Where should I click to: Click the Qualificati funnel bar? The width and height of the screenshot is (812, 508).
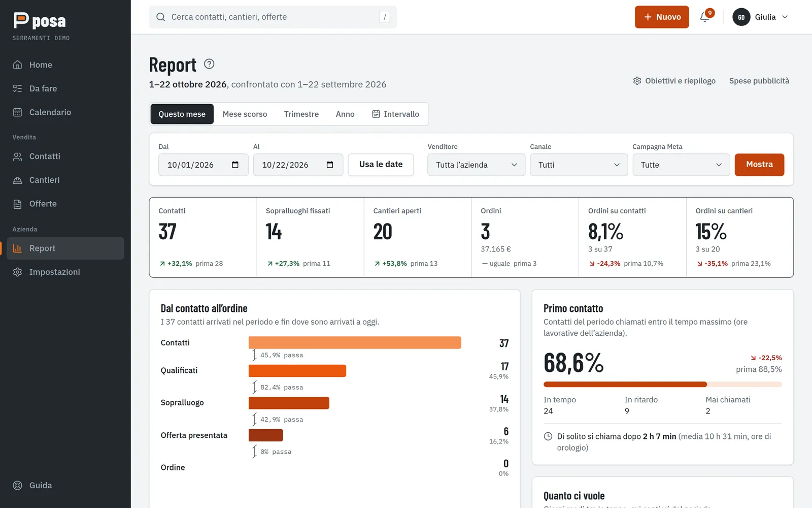pos(297,371)
